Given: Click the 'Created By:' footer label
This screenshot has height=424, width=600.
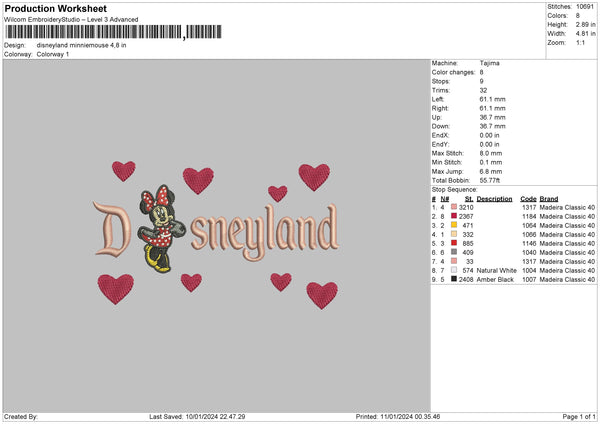Looking at the screenshot, I should click(21, 417).
